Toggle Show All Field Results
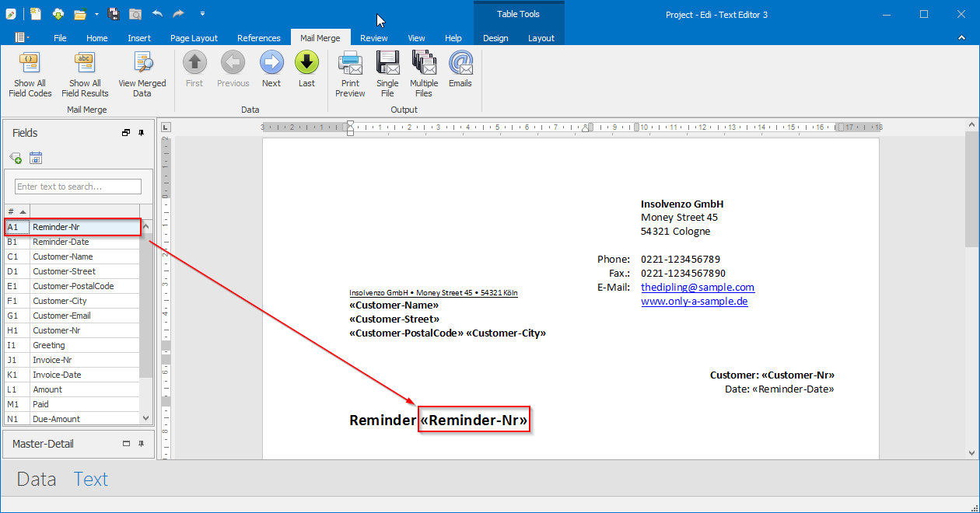 pyautogui.click(x=85, y=75)
